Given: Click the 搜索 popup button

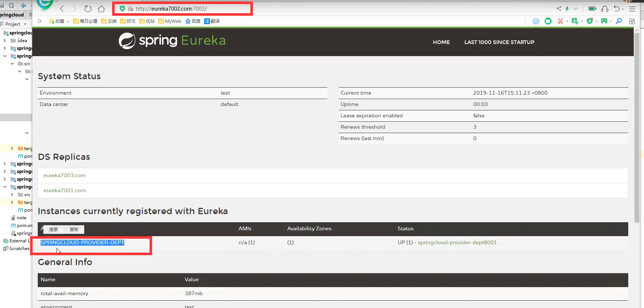Looking at the screenshot, I should 54,230.
